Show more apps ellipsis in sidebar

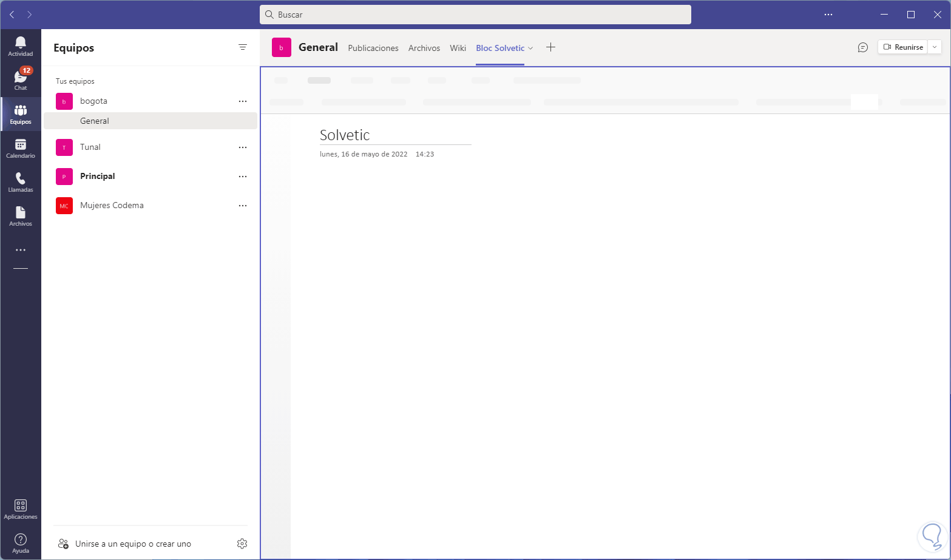point(21,250)
